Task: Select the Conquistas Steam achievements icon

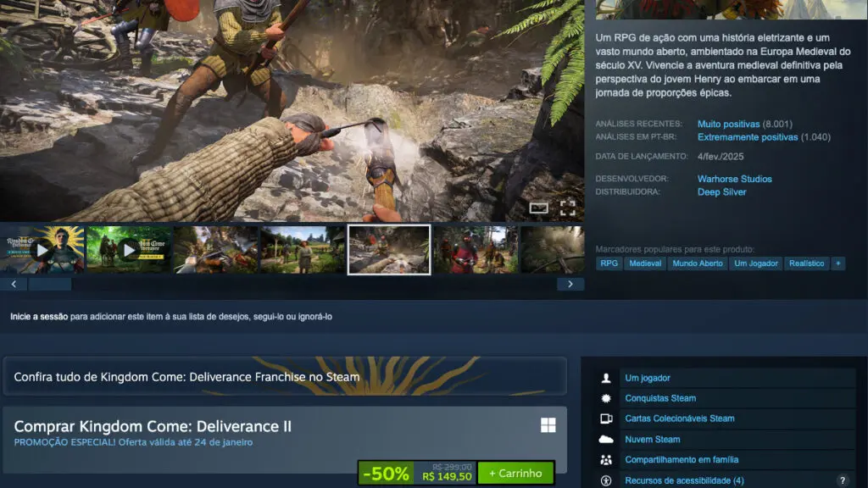Action: (x=606, y=398)
